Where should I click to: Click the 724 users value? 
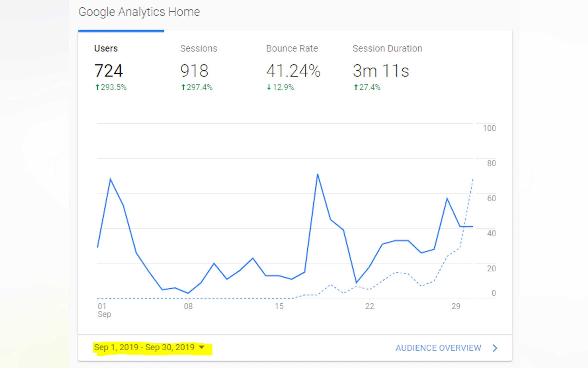tap(108, 71)
